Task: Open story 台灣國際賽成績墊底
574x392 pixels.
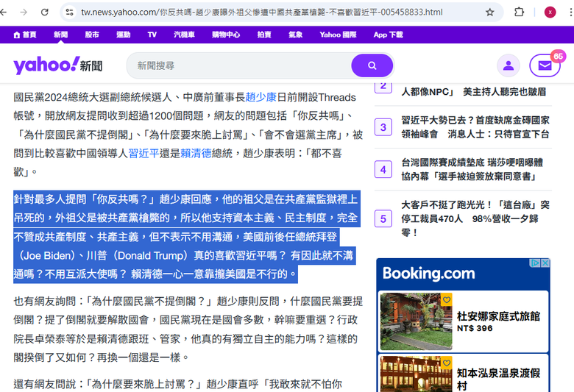Action: 472,169
